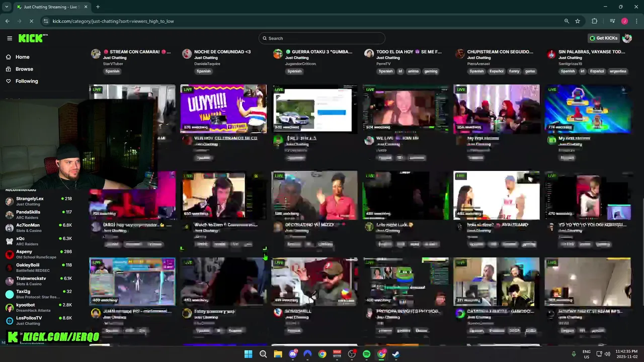Viewport: 644px width, 362px height.
Task: Click DanielaTaquire channel avatar
Action: (187, 54)
